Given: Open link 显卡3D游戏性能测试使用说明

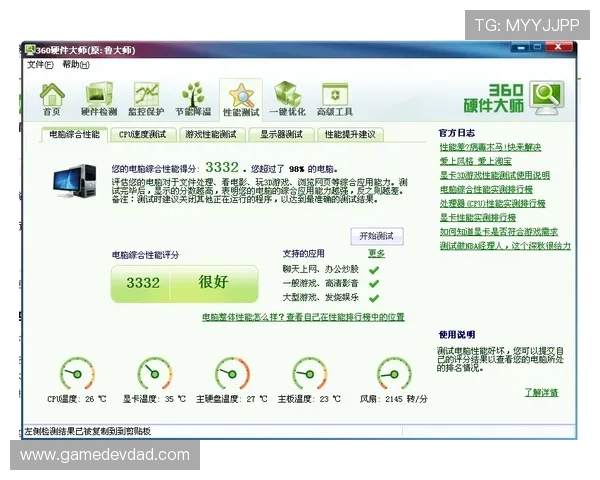Looking at the screenshot, I should pos(494,175).
